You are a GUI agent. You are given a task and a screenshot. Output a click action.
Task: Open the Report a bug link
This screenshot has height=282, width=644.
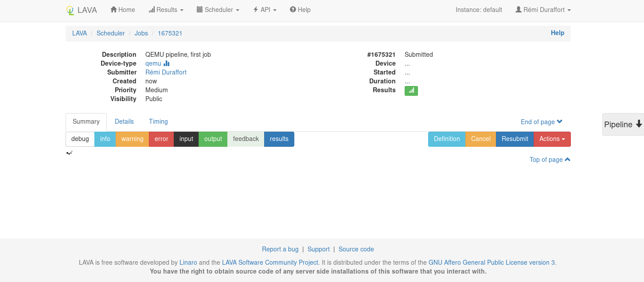tap(280, 249)
